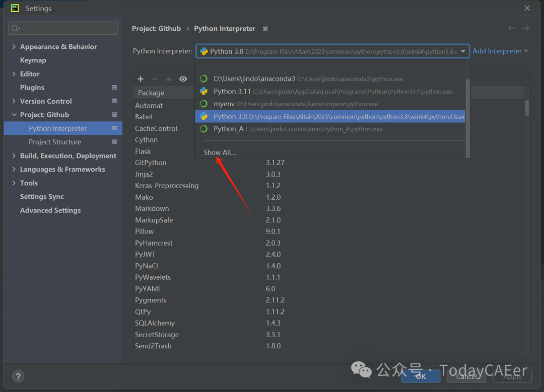This screenshot has width=544, height=392.
Task: Open the Add Interpreter dropdown
Action: (500, 51)
